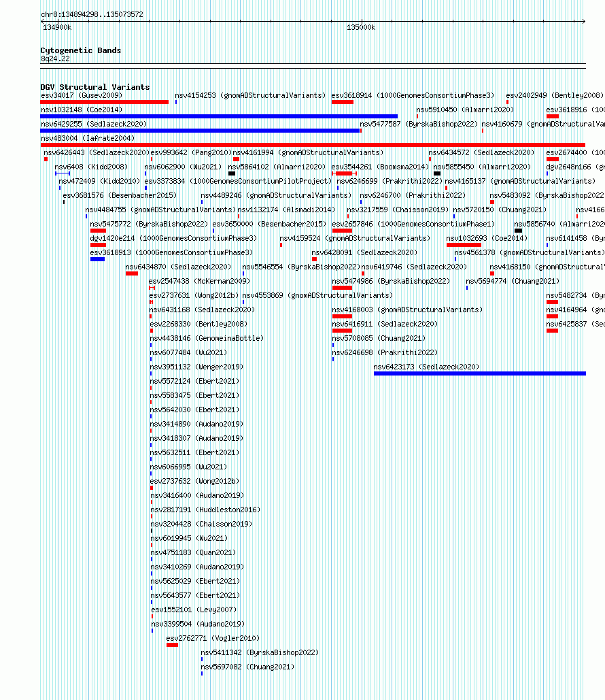Viewport: 605px width, 700px height.
Task: Select nsv6246699 (Prakrithi2022) label
Action: [389, 181]
